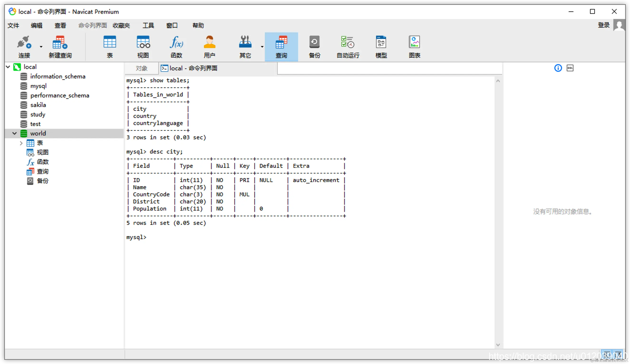630x364 pixels.
Task: Select the Function f(x) toolbar icon
Action: coord(176,47)
